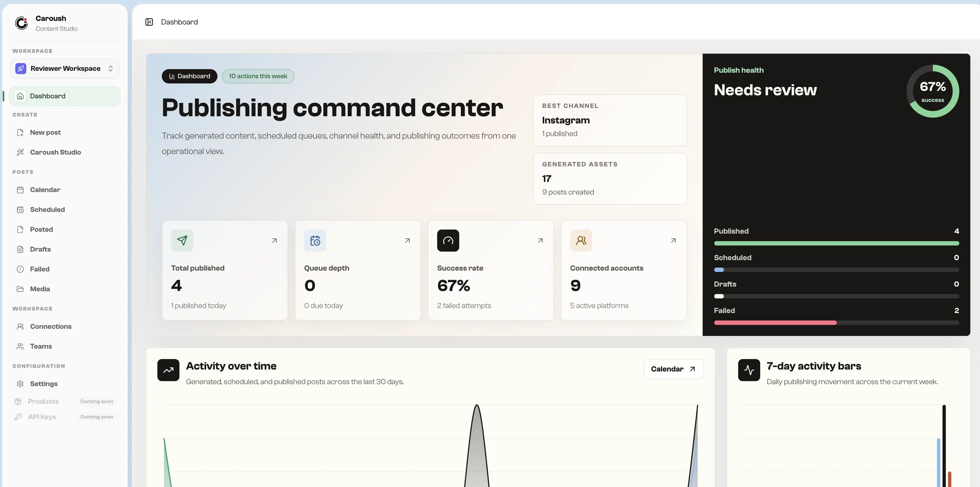Click the Caroush logo icon
This screenshot has width=980, height=487.
pyautogui.click(x=21, y=23)
